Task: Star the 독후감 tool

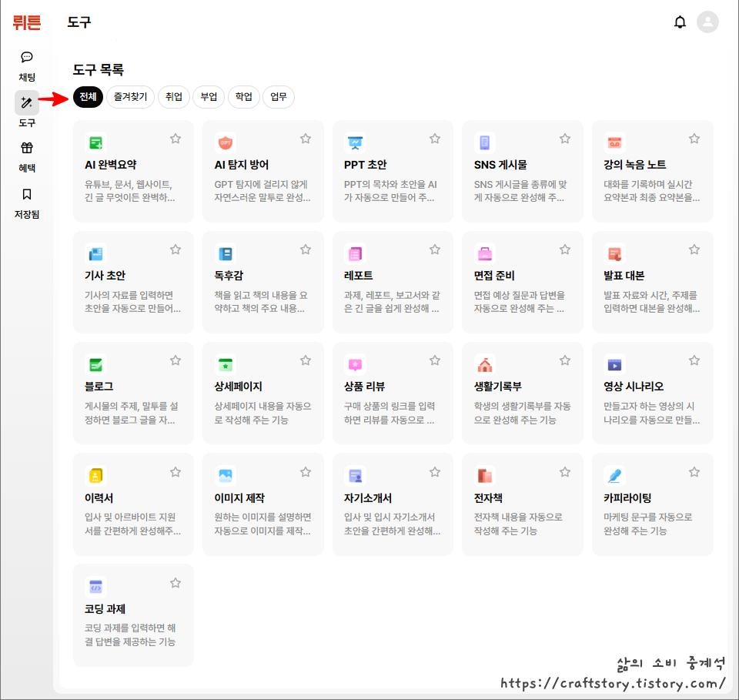Action: [306, 249]
